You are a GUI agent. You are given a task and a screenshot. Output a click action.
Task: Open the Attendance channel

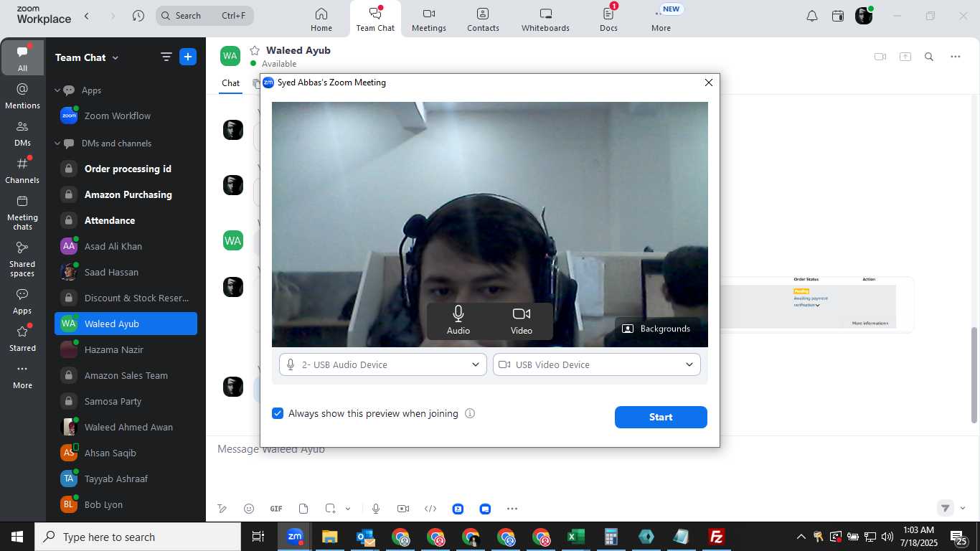(126, 220)
